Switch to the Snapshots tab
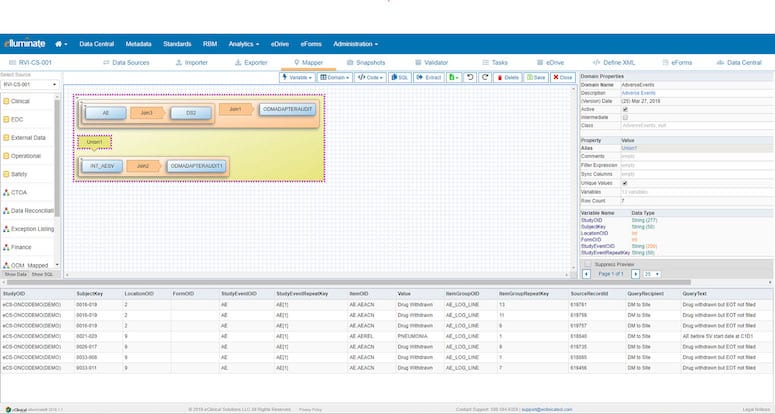 (366, 63)
